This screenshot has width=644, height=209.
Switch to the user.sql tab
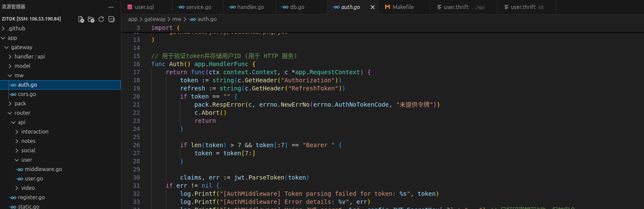146,7
